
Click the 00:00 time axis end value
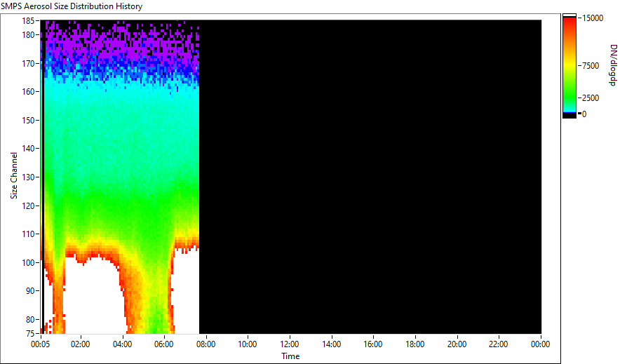[540, 344]
